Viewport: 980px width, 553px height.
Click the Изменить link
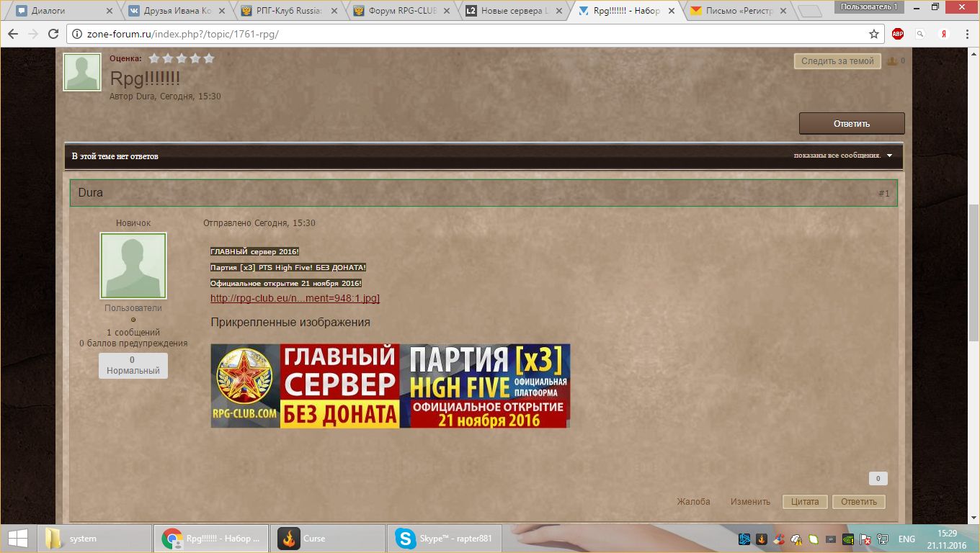[x=750, y=502]
